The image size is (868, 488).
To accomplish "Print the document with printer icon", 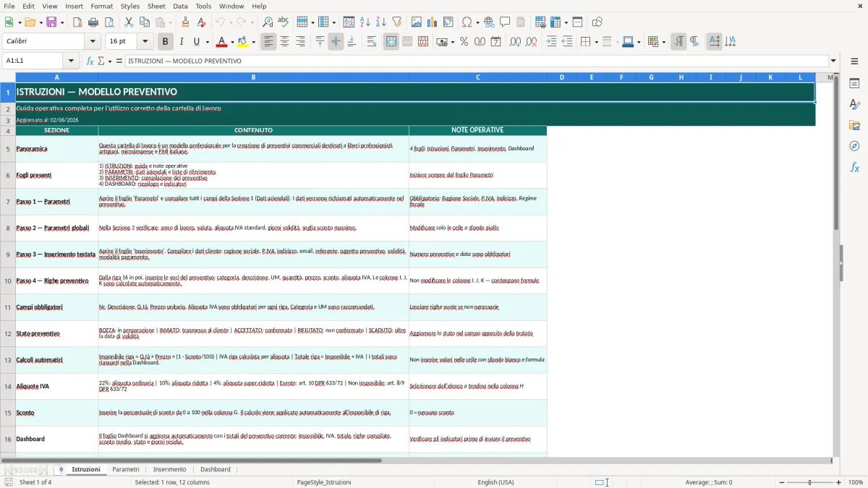I will (93, 22).
